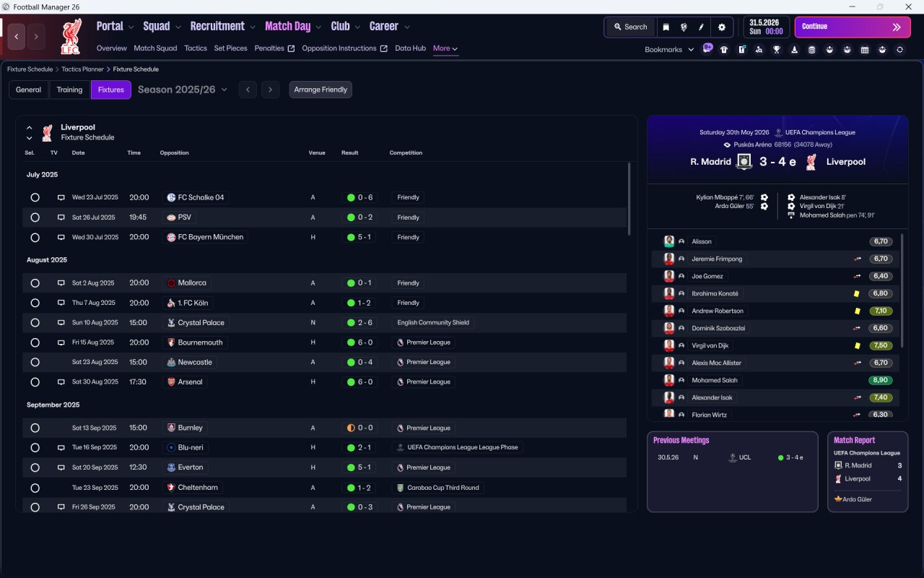Select the Burnley fixture radio button
Image resolution: width=924 pixels, height=578 pixels.
[x=35, y=428]
